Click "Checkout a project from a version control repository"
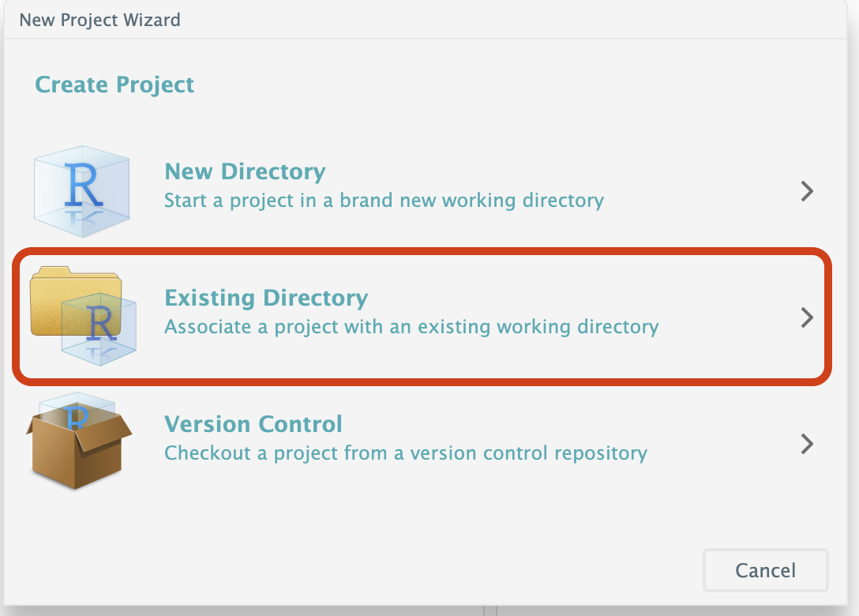The image size is (859, 616). coord(406,453)
